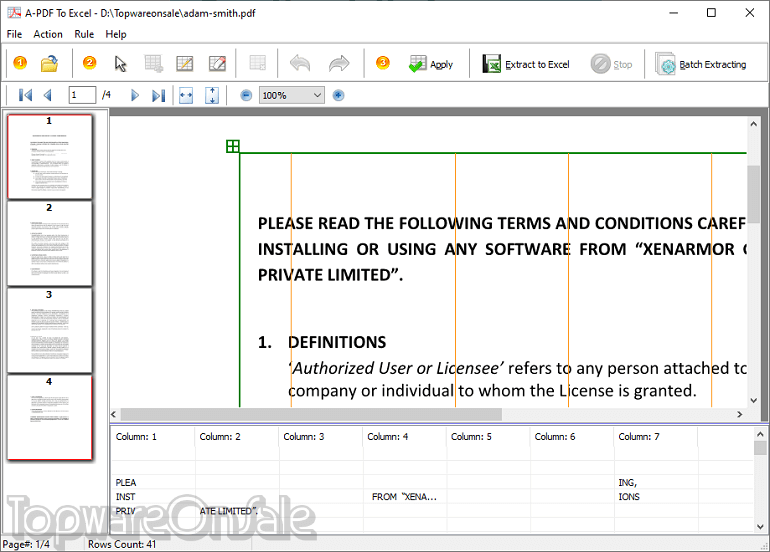Click the Column: 6 header
This screenshot has width=770, height=552.
click(572, 437)
